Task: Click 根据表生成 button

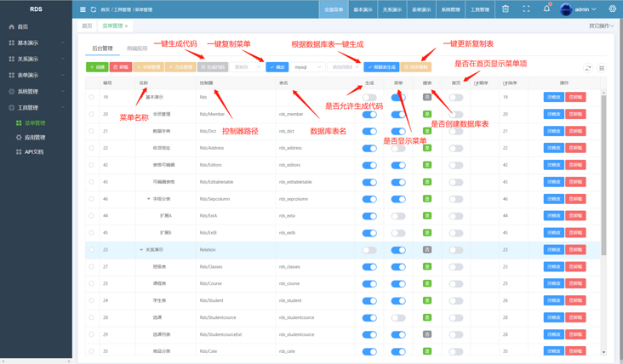Action: coord(381,67)
